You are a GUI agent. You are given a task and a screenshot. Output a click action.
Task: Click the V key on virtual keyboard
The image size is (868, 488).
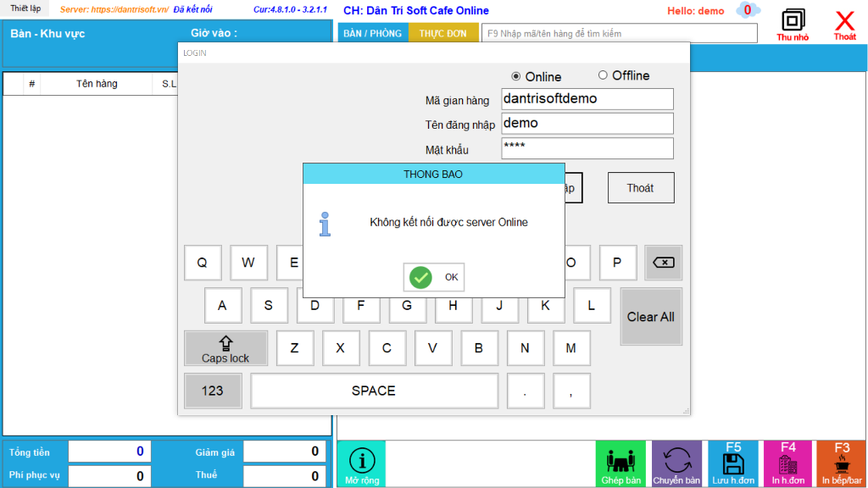click(x=433, y=348)
